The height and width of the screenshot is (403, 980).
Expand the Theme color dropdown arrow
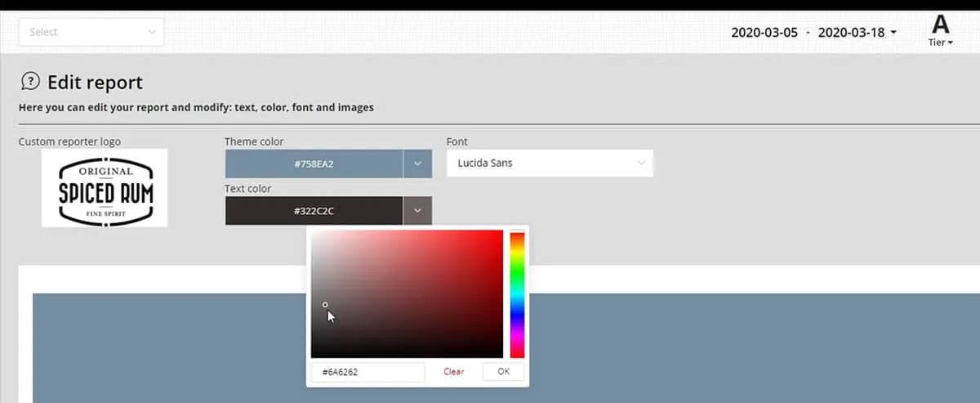coord(417,163)
